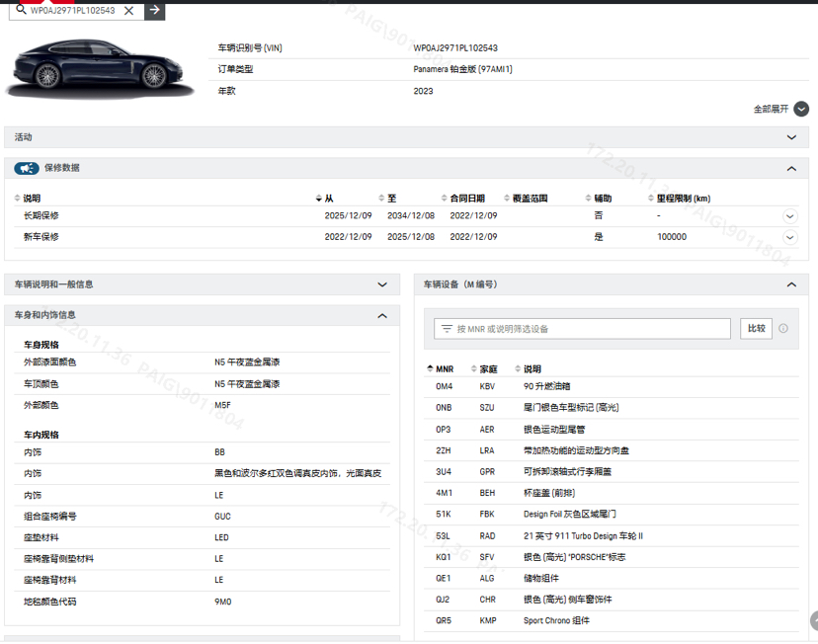This screenshot has width=818, height=644.
Task: Select the KQ1 PORSCHE 标志 row
Action: point(612,557)
